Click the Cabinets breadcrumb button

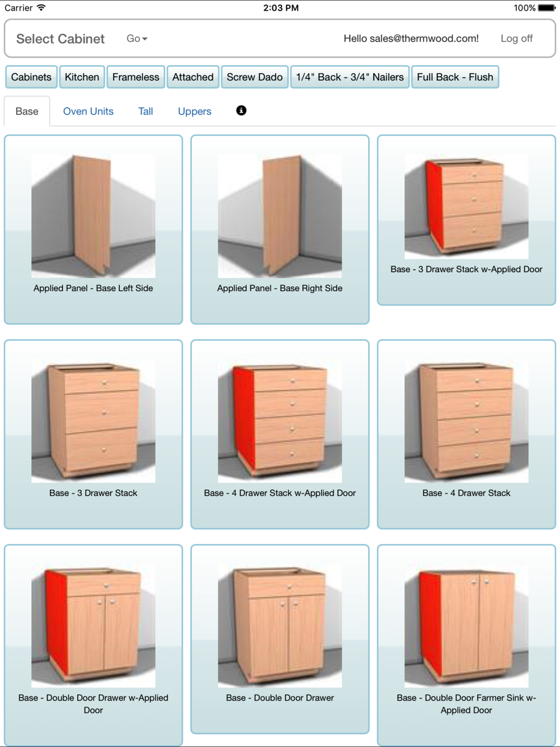point(31,77)
